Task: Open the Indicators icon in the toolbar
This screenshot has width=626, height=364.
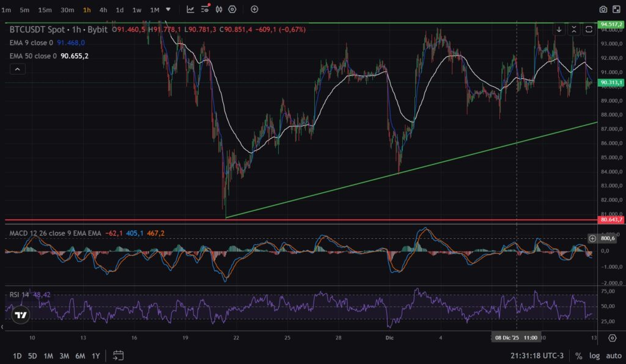Action: click(205, 9)
